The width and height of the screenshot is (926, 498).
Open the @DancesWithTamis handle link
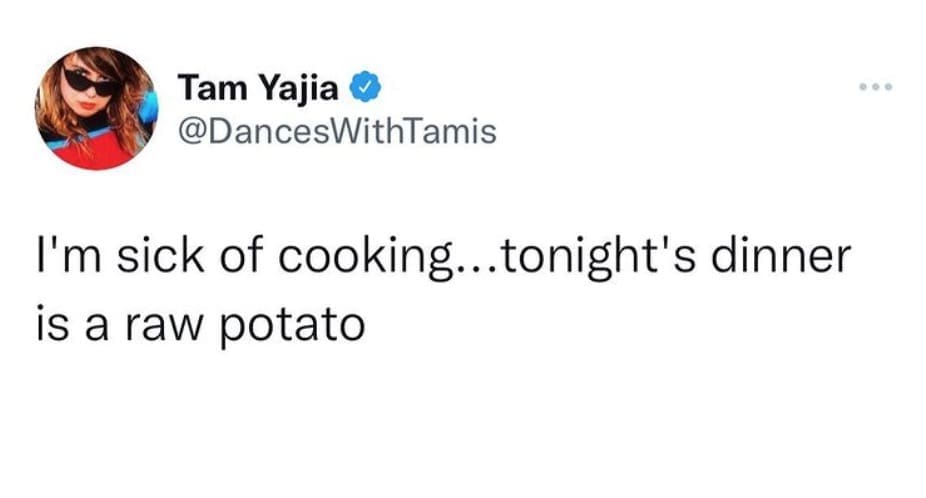[337, 131]
